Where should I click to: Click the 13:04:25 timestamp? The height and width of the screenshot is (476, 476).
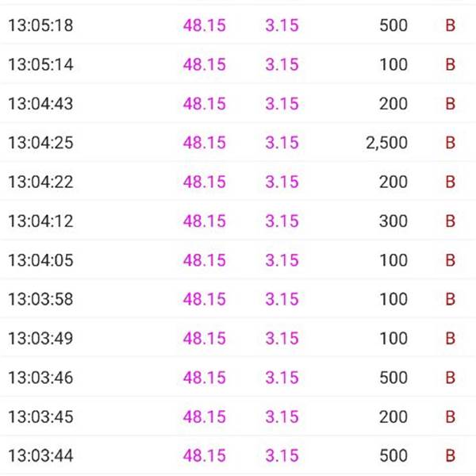coord(40,143)
